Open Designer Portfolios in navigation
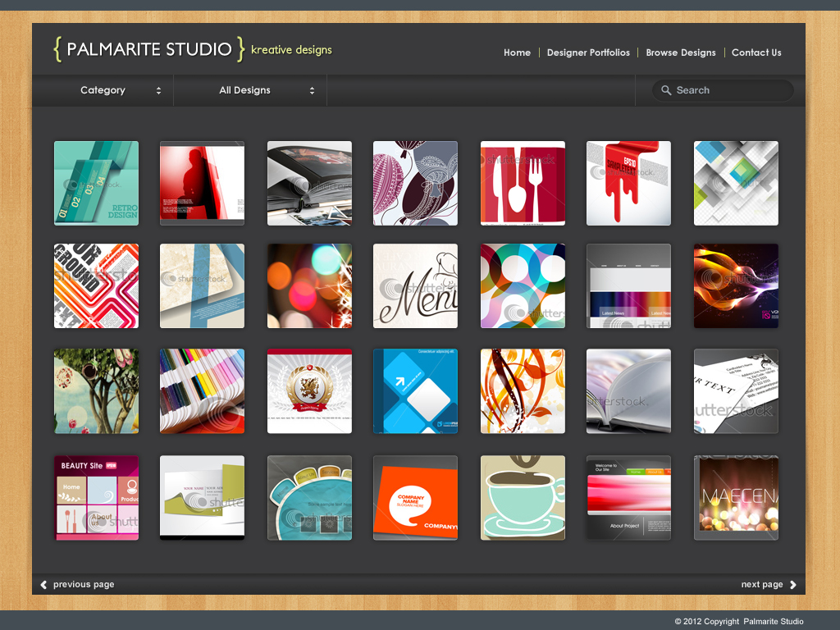Viewport: 840px width, 630px height. (x=588, y=52)
